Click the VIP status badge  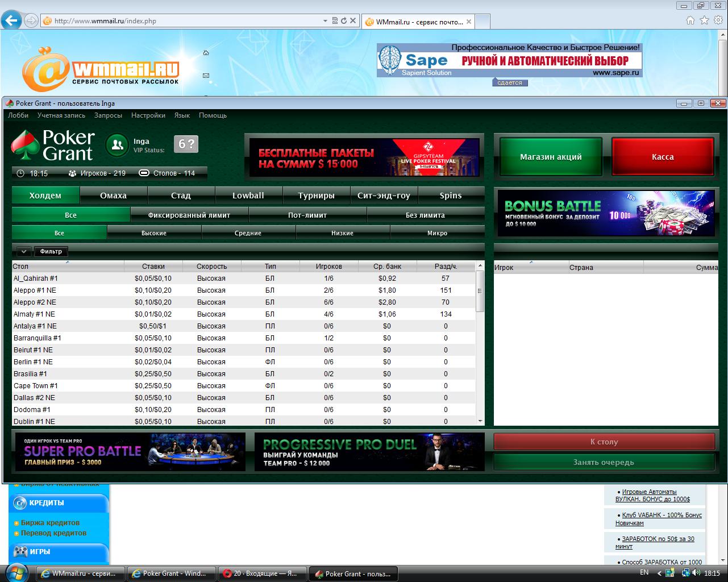[186, 144]
